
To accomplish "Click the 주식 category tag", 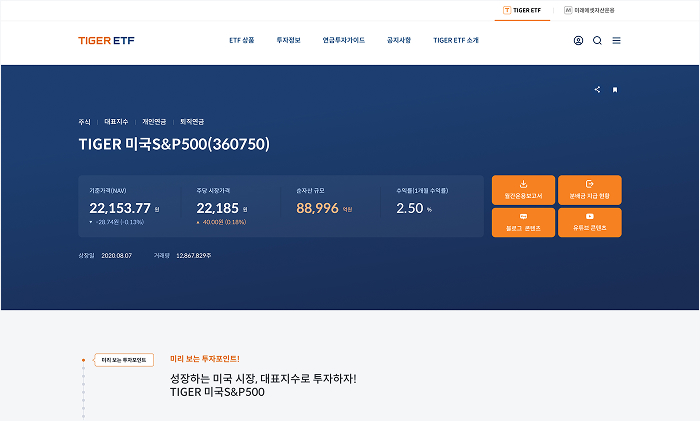I will tap(84, 122).
